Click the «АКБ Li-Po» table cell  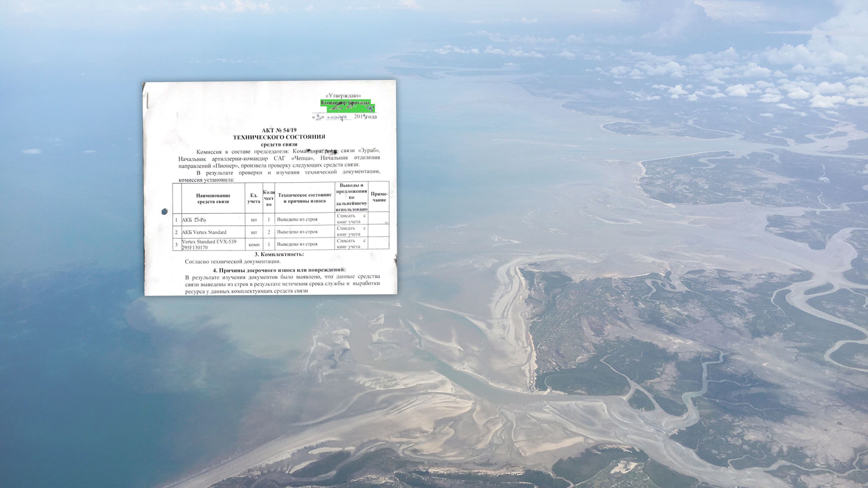click(194, 220)
